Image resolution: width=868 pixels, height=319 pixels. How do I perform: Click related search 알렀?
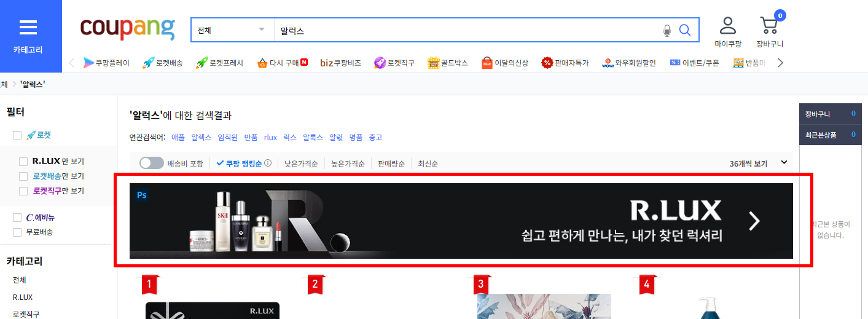pos(336,137)
